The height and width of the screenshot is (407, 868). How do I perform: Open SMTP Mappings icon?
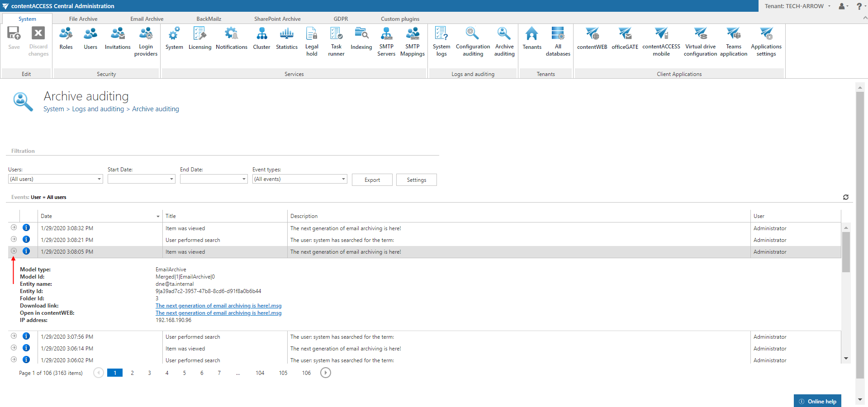(x=412, y=42)
